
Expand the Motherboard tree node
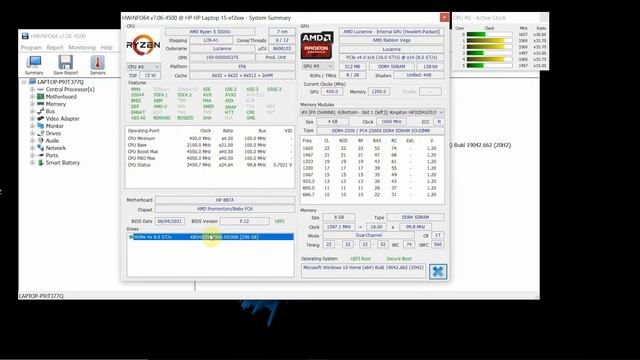point(32,97)
